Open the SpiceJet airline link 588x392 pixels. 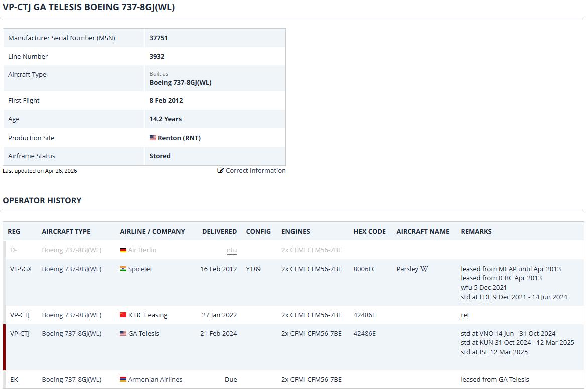pyautogui.click(x=140, y=269)
